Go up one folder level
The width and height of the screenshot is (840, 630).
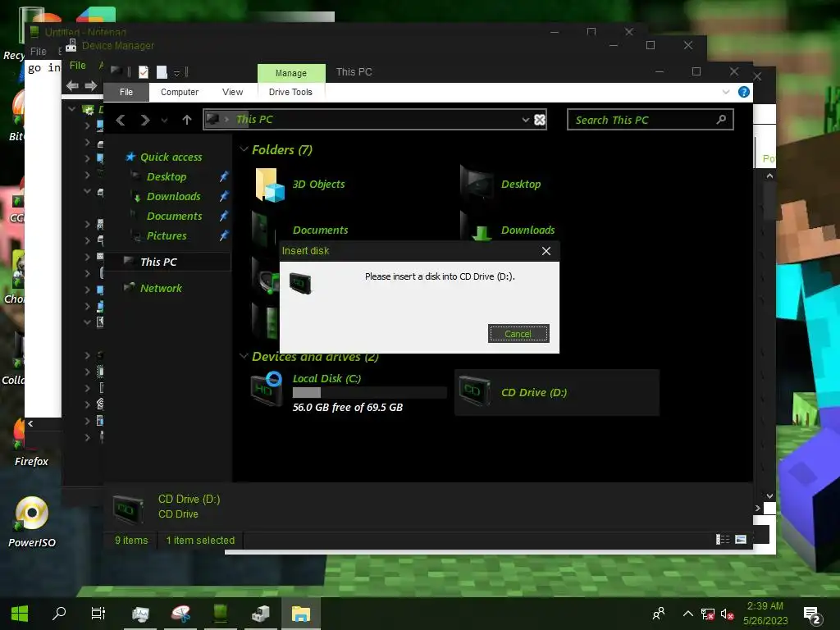[186, 120]
